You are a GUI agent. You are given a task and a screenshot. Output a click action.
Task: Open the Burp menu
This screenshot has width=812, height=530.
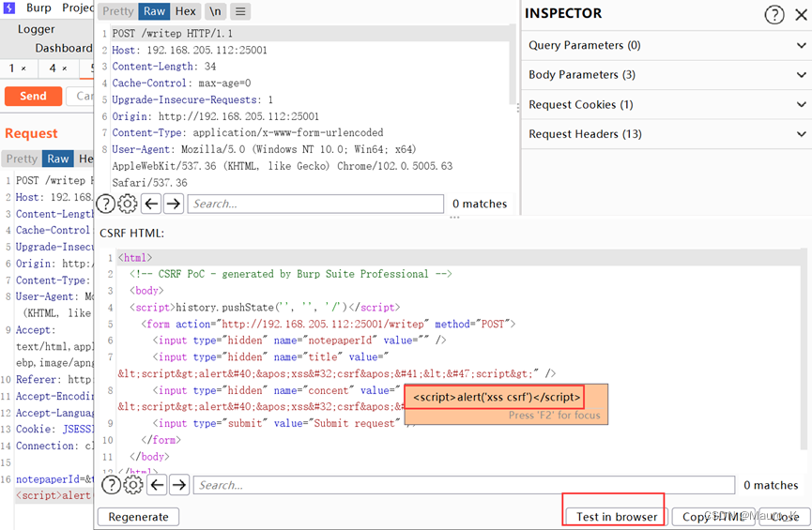click(38, 8)
